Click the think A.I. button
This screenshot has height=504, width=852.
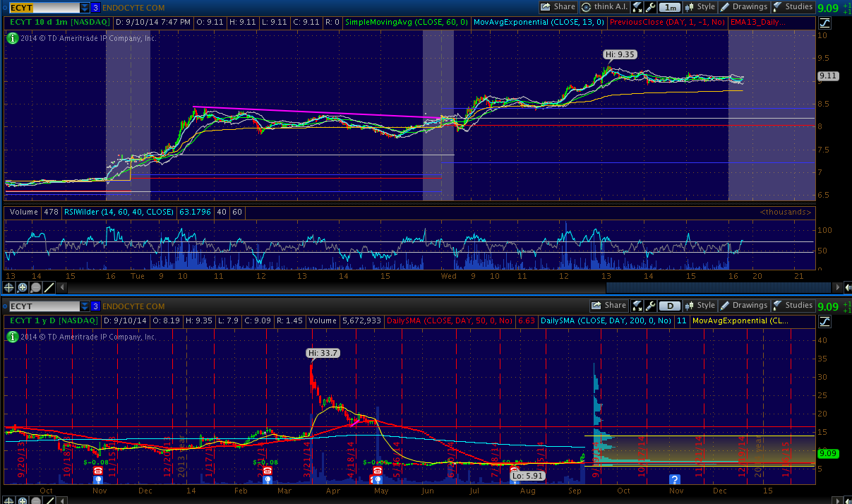pyautogui.click(x=606, y=7)
